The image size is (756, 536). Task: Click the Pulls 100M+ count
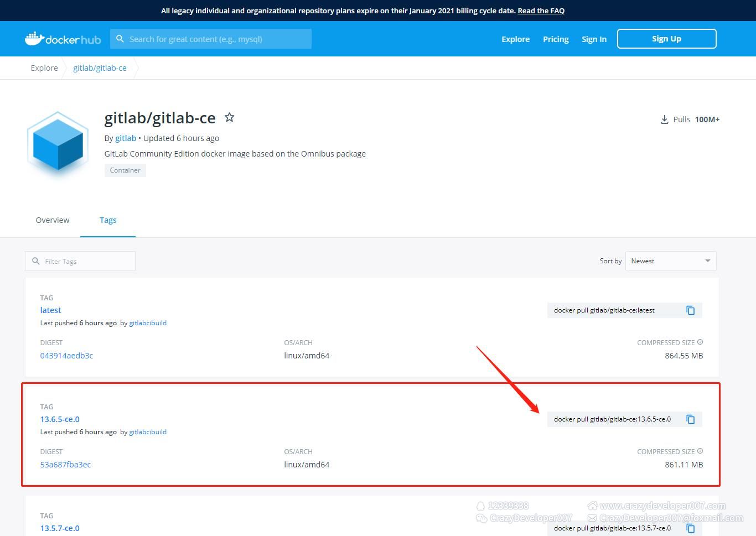click(x=696, y=119)
